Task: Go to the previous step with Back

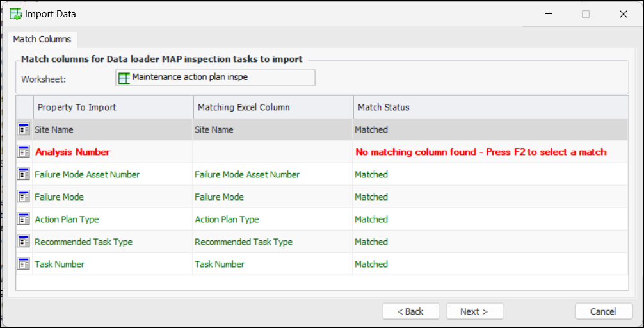Action: [x=411, y=311]
